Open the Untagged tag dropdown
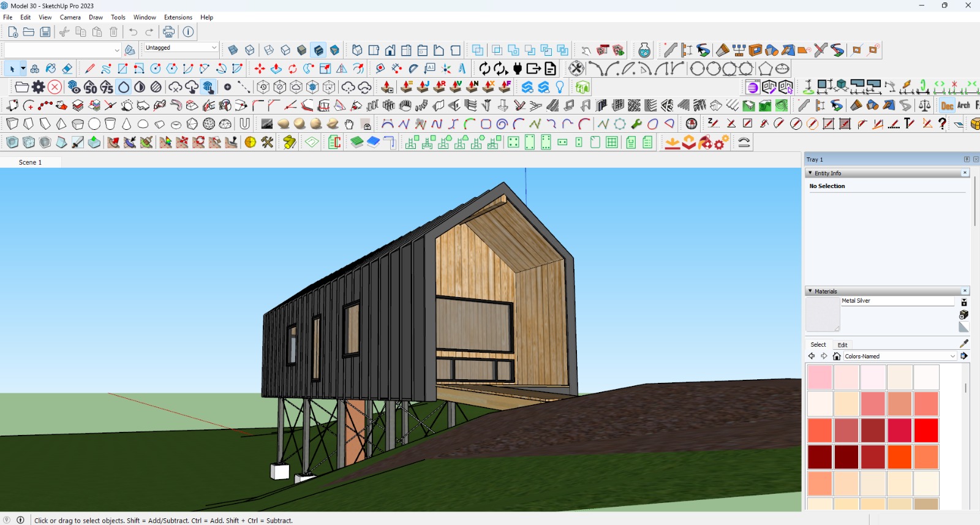This screenshot has height=525, width=980. pyautogui.click(x=214, y=48)
